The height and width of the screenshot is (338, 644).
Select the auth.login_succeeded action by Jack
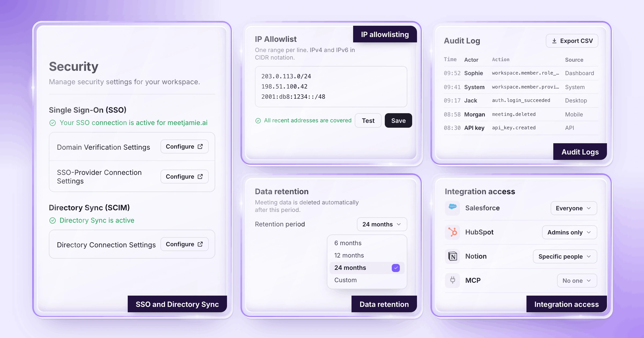pos(521,100)
